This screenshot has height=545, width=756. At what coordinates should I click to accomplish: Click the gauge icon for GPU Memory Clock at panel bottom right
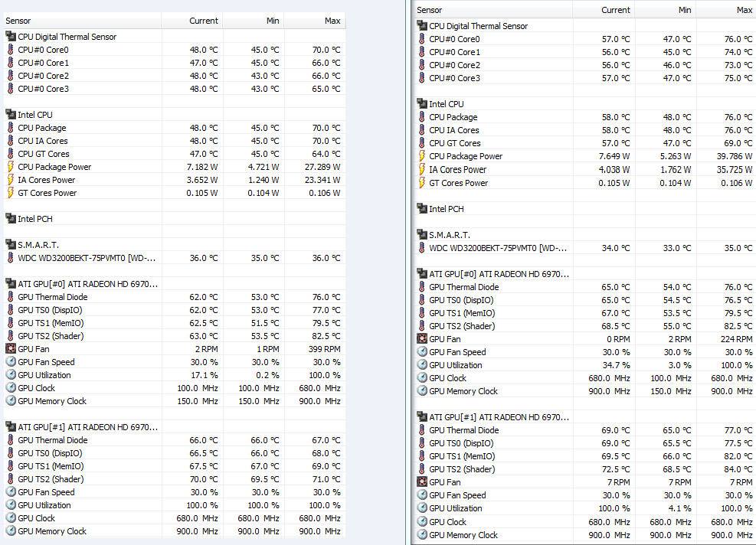point(422,535)
